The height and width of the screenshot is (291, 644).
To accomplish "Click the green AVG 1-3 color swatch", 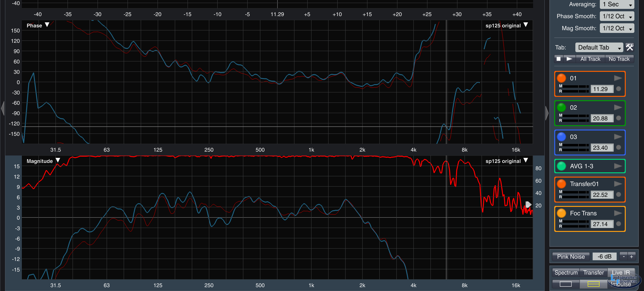I will tap(561, 166).
